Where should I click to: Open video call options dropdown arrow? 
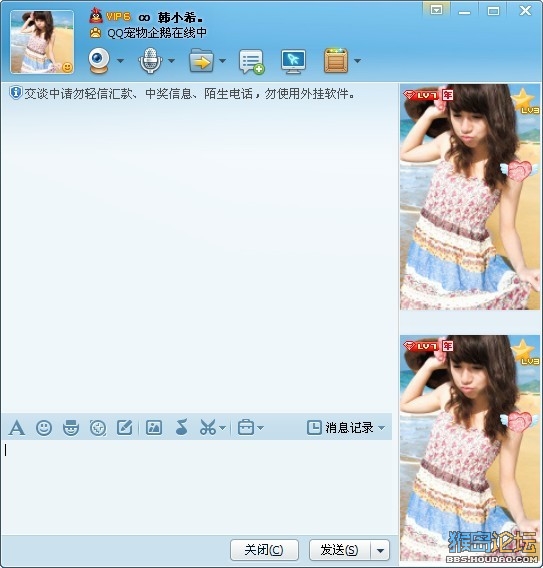point(121,61)
